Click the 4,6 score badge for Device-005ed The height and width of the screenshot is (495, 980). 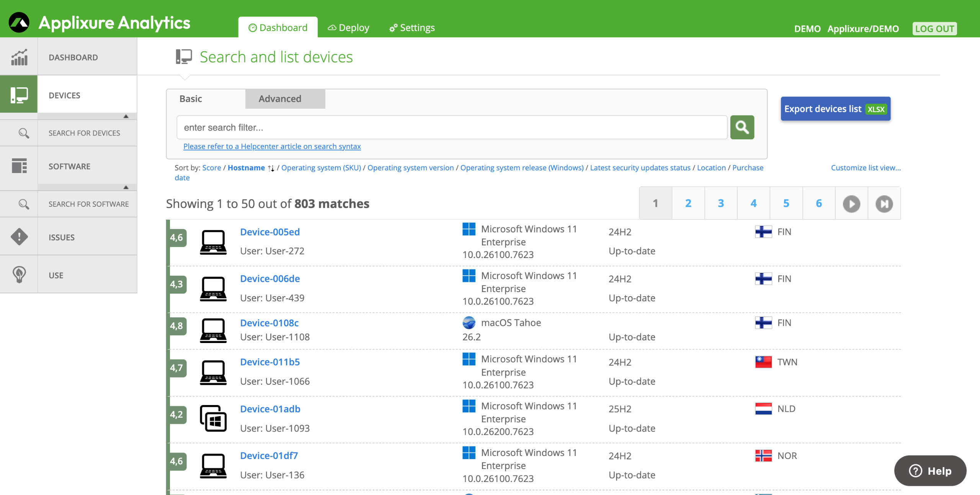point(176,237)
